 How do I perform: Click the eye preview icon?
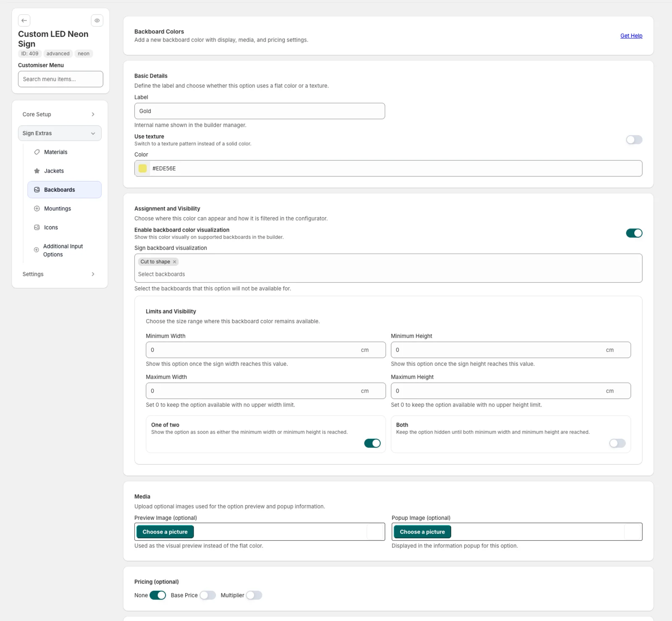tap(97, 21)
